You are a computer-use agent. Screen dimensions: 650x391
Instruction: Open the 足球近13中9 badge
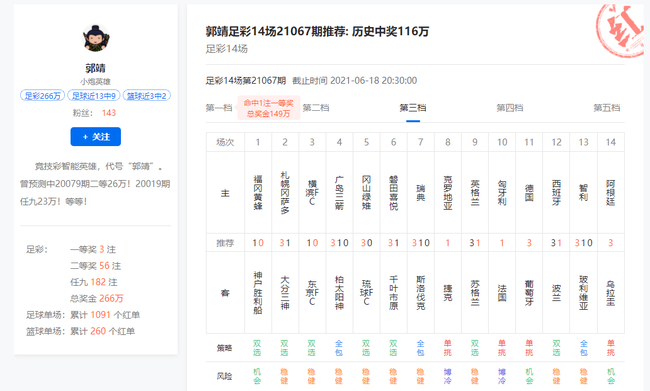coord(94,96)
